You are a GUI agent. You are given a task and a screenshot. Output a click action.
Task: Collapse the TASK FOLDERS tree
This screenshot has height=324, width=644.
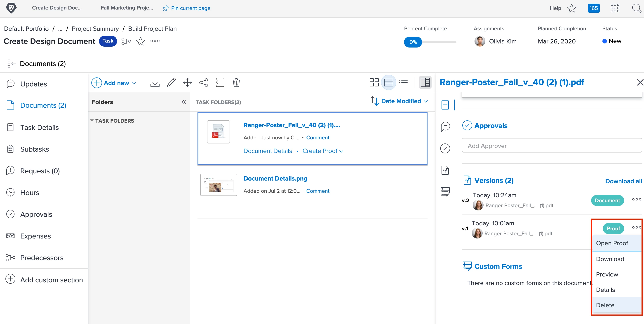(92, 121)
